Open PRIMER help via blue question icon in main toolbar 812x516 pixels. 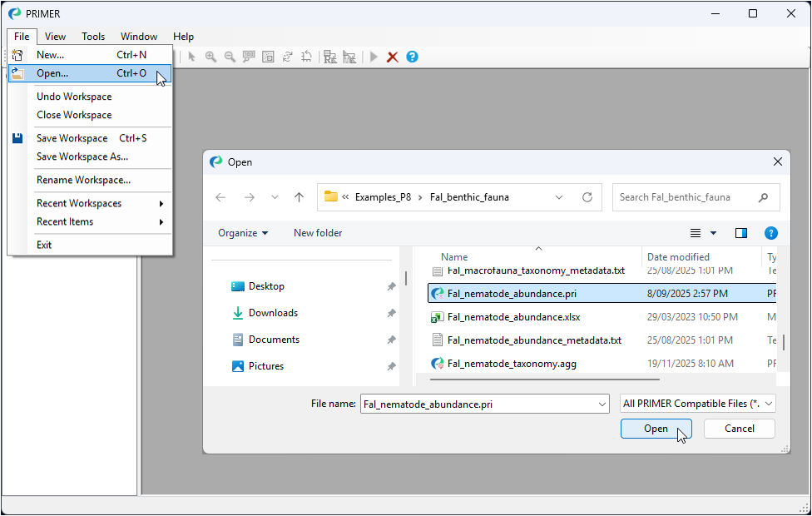[412, 57]
